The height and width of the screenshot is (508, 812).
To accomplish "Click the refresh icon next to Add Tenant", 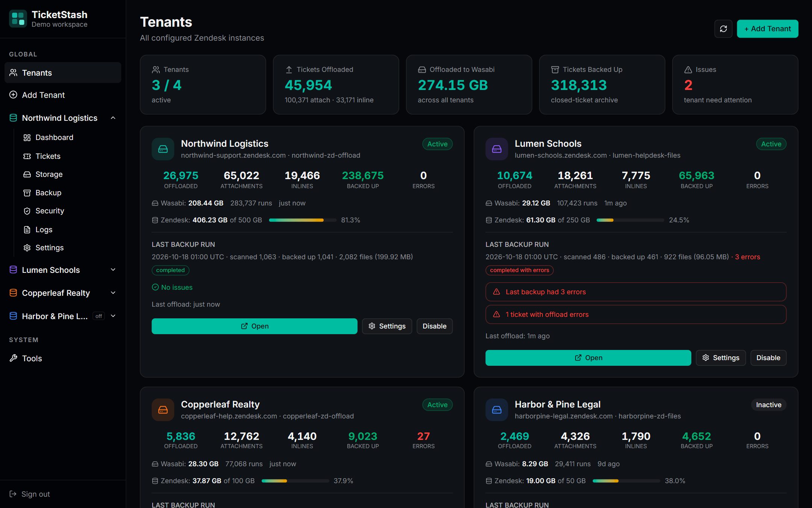I will click(x=723, y=29).
